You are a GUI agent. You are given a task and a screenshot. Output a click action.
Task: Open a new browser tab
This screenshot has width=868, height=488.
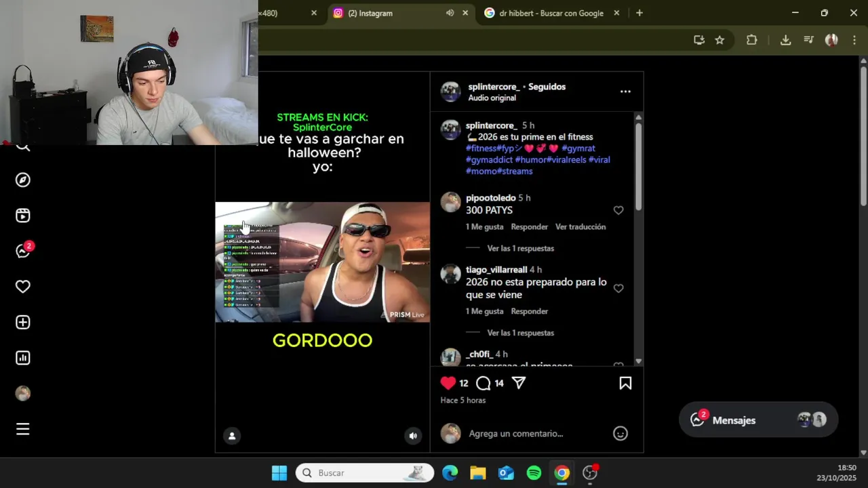tap(639, 13)
